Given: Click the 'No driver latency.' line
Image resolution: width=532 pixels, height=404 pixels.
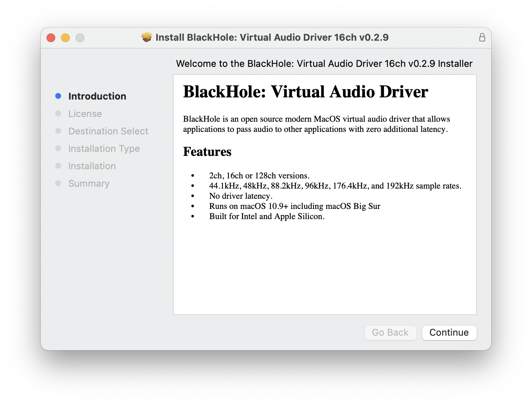Looking at the screenshot, I should pos(241,196).
